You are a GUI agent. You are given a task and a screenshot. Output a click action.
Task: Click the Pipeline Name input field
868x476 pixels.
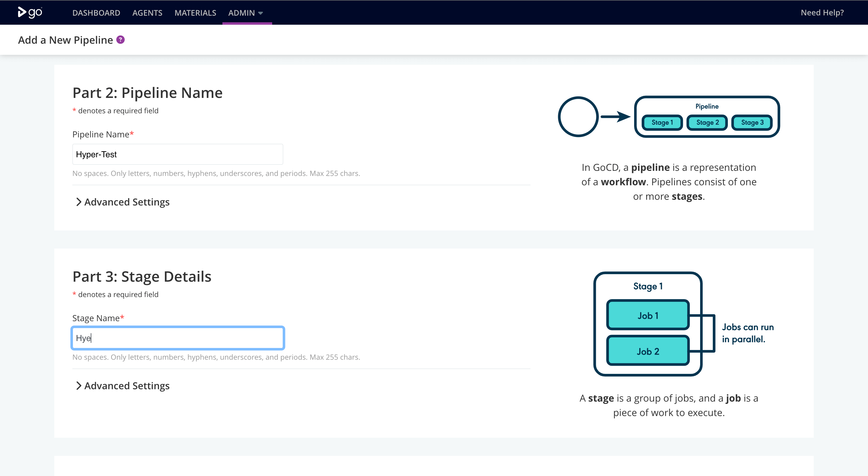(x=178, y=154)
